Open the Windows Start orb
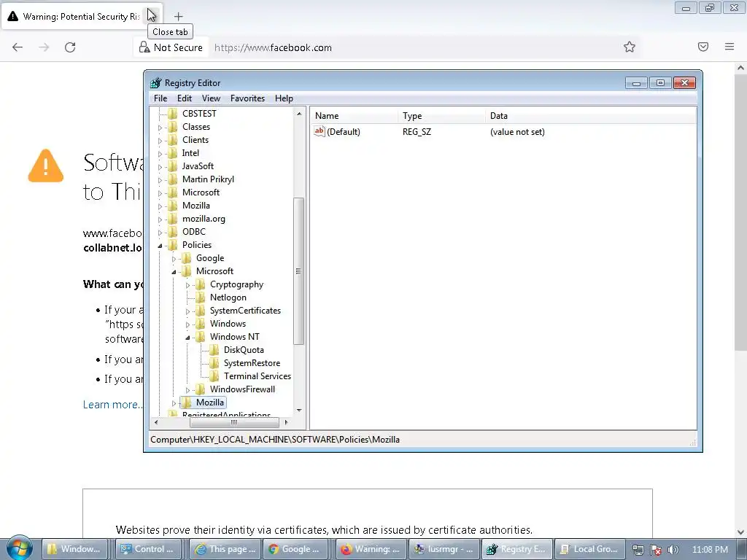747x560 pixels. (20, 548)
